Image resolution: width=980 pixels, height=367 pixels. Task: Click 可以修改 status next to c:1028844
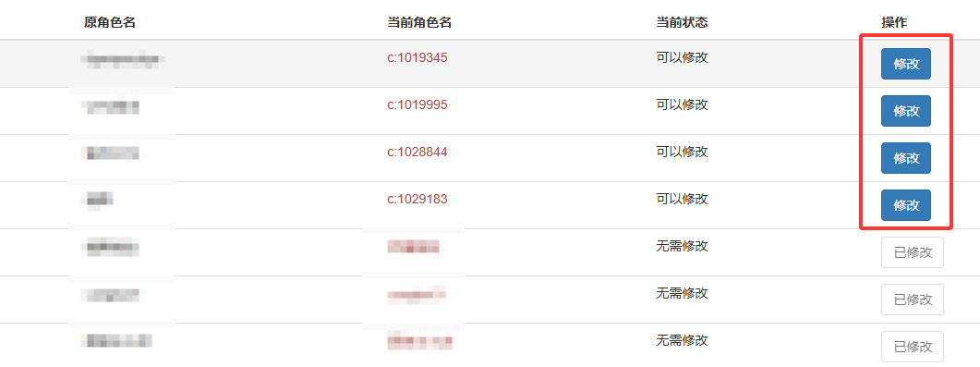click(682, 152)
